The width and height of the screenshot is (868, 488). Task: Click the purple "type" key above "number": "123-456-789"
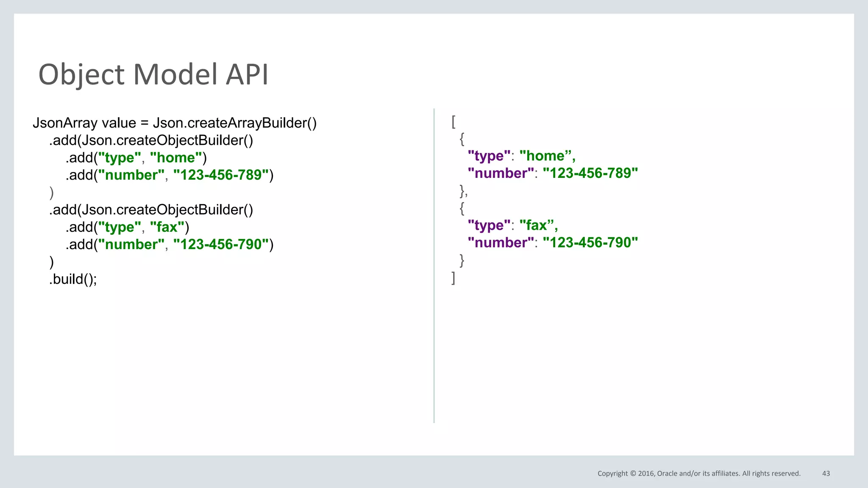pyautogui.click(x=489, y=156)
